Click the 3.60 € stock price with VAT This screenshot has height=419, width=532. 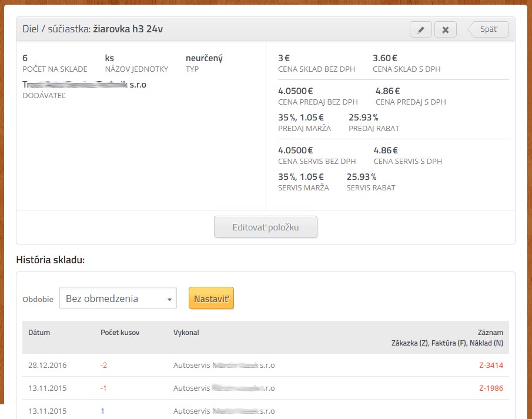(x=385, y=58)
